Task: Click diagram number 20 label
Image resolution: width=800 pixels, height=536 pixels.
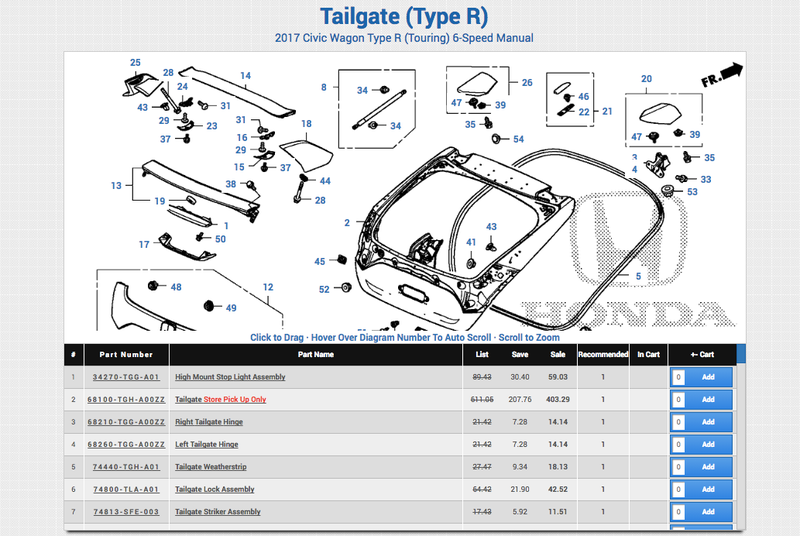Action: coord(646,79)
